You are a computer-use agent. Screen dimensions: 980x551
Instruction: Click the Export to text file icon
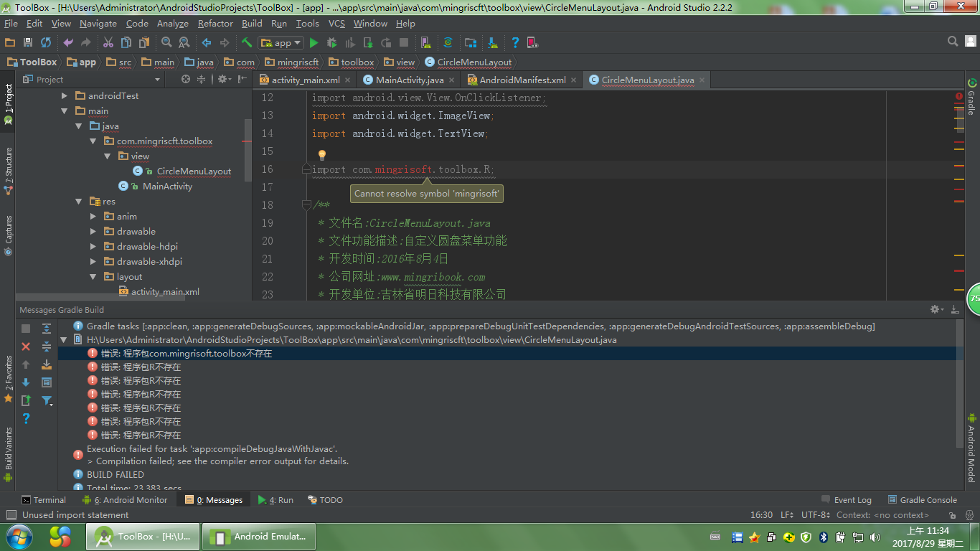(26, 400)
